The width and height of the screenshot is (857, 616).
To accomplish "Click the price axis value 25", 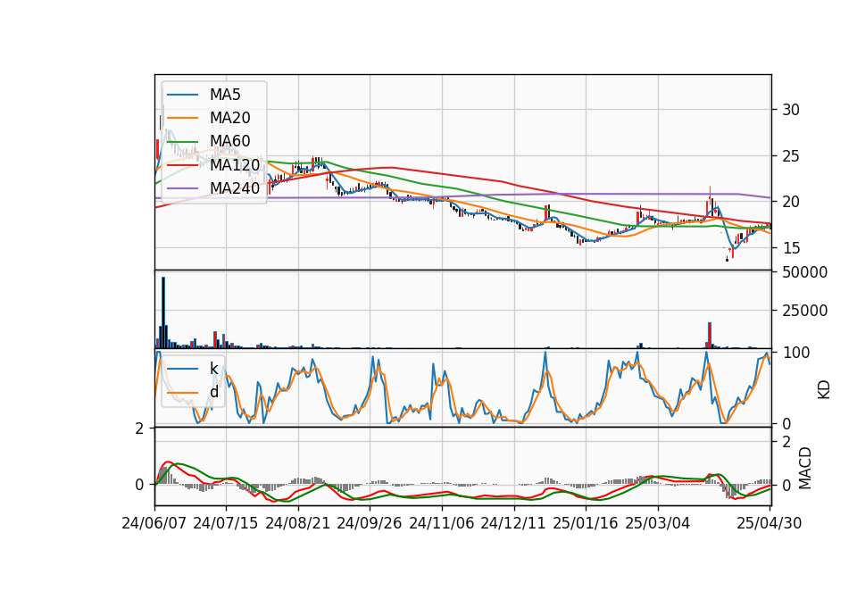I will [790, 156].
